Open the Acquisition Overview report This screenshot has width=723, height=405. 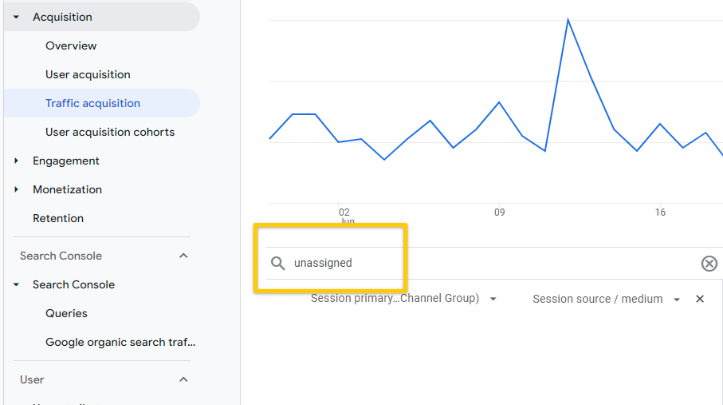tap(71, 46)
